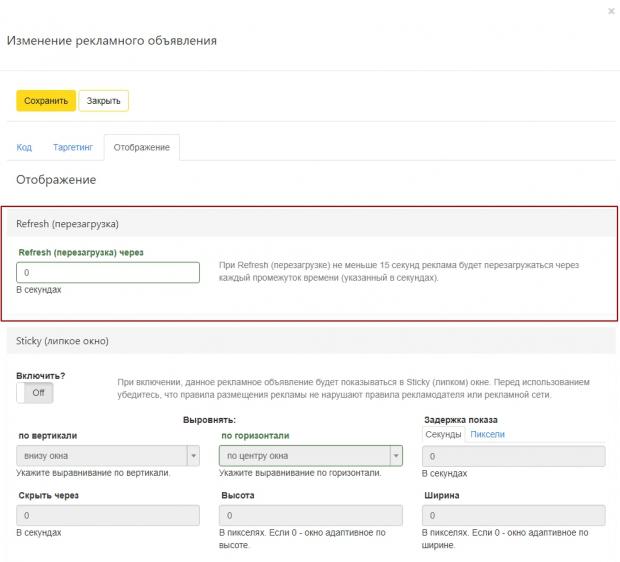Switch delay units to Пиксели
620x562 pixels.
pyautogui.click(x=488, y=434)
